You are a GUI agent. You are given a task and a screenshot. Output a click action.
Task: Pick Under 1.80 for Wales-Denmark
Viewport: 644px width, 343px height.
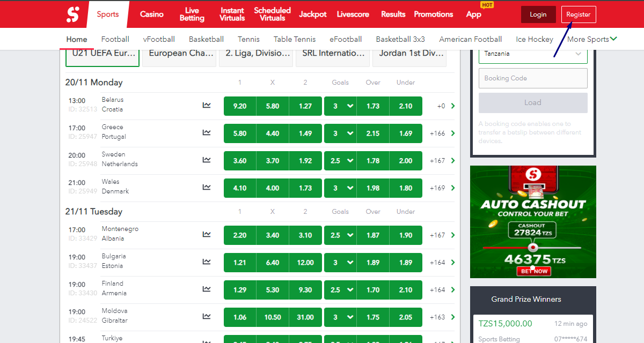tap(406, 188)
